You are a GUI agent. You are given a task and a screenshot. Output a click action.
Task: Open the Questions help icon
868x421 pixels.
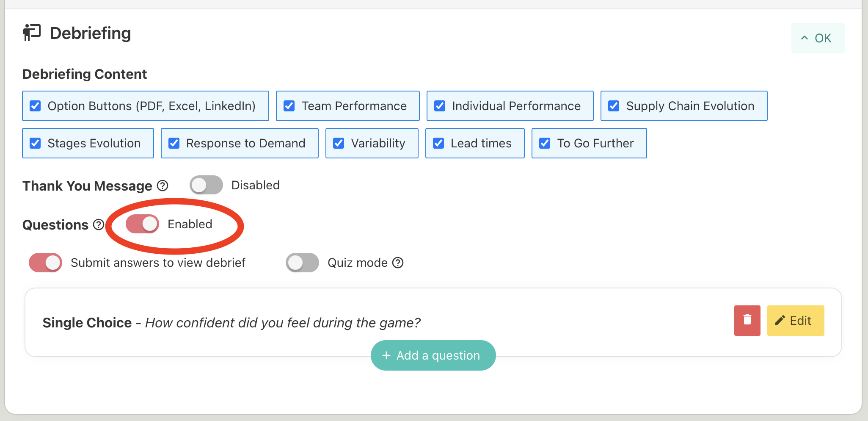[x=99, y=224]
